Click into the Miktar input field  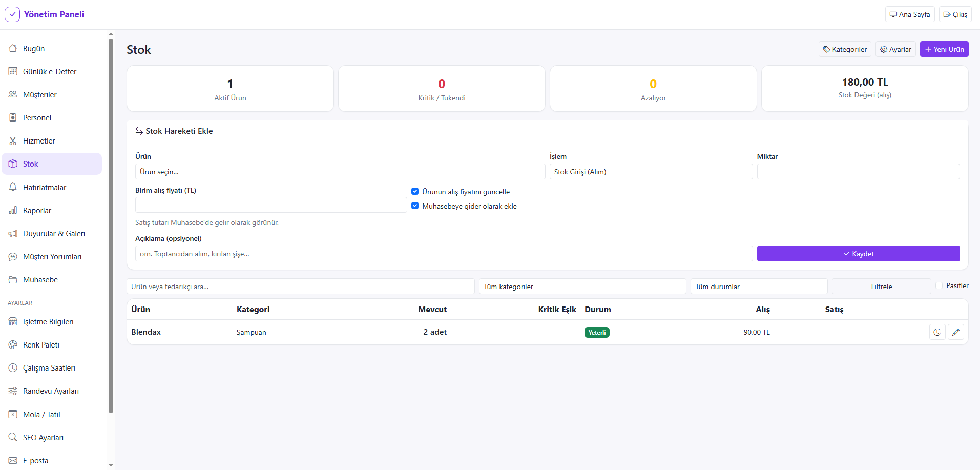(x=859, y=172)
